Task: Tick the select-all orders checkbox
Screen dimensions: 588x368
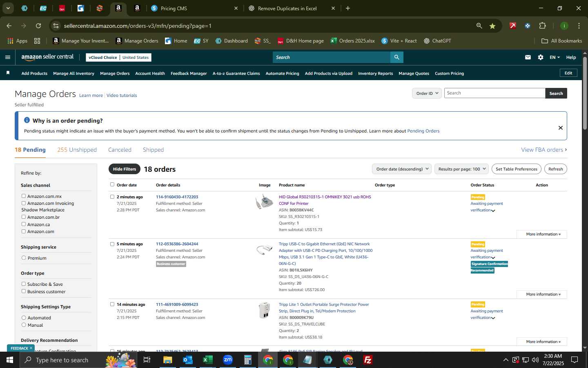Action: (112, 184)
